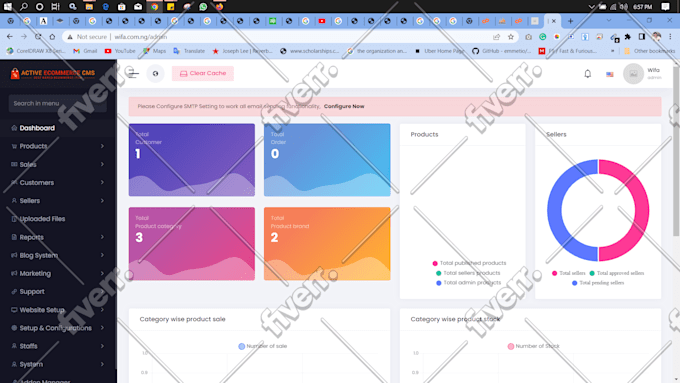Click the Total Product category card
Image resolution: width=680 pixels, height=383 pixels.
(x=192, y=244)
